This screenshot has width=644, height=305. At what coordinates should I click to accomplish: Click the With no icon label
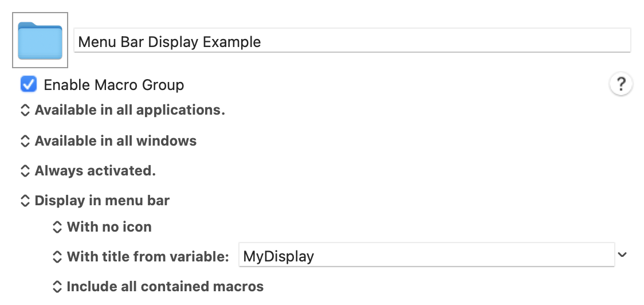tap(109, 227)
